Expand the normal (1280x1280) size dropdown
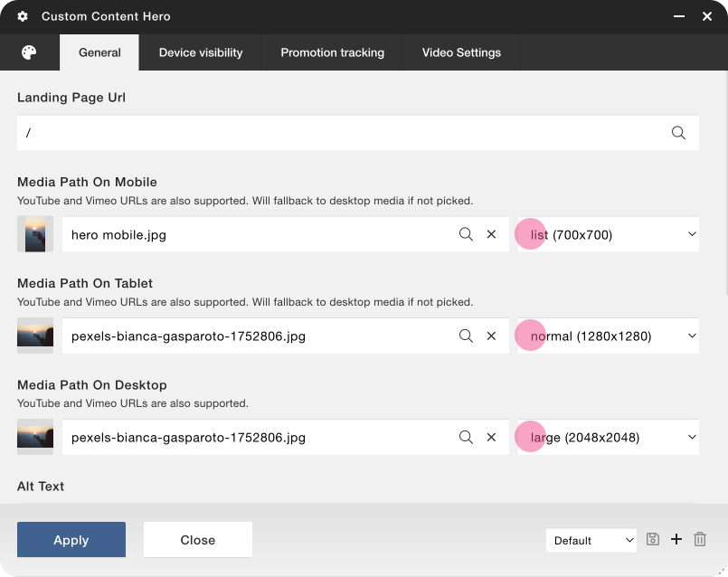The height and width of the screenshot is (577, 728). (608, 336)
